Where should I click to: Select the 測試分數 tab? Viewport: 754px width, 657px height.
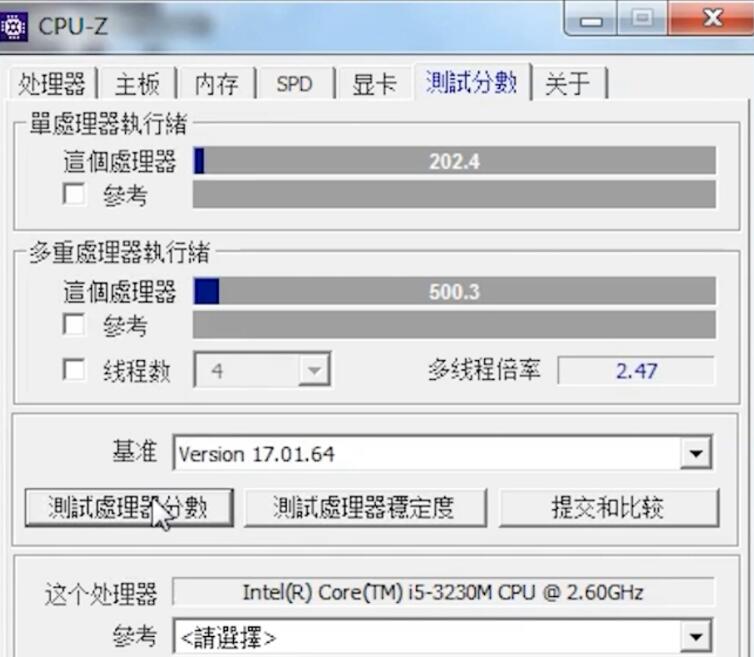pos(472,82)
